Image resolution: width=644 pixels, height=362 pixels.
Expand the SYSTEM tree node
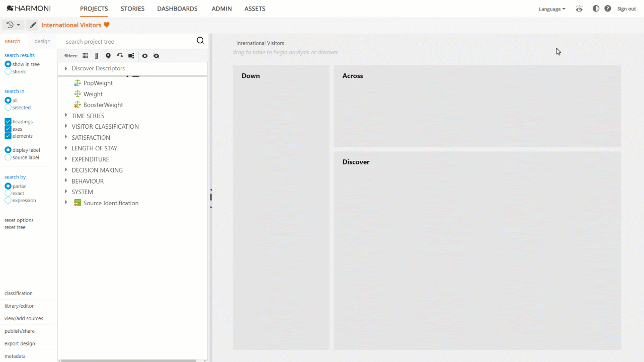tap(66, 192)
